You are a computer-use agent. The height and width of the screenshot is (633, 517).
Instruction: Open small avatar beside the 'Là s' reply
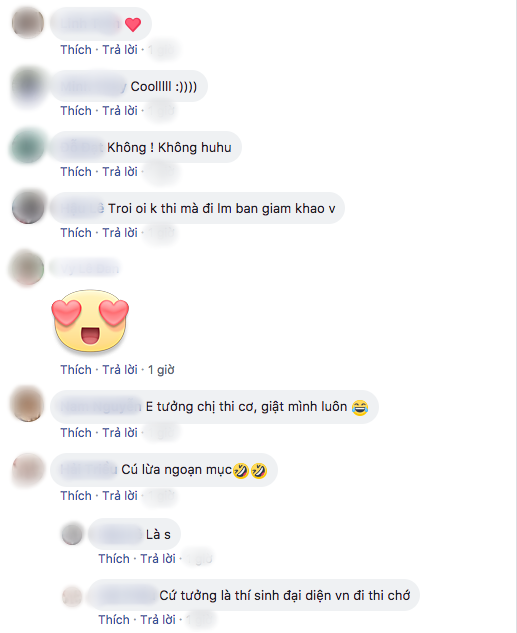coord(72,534)
